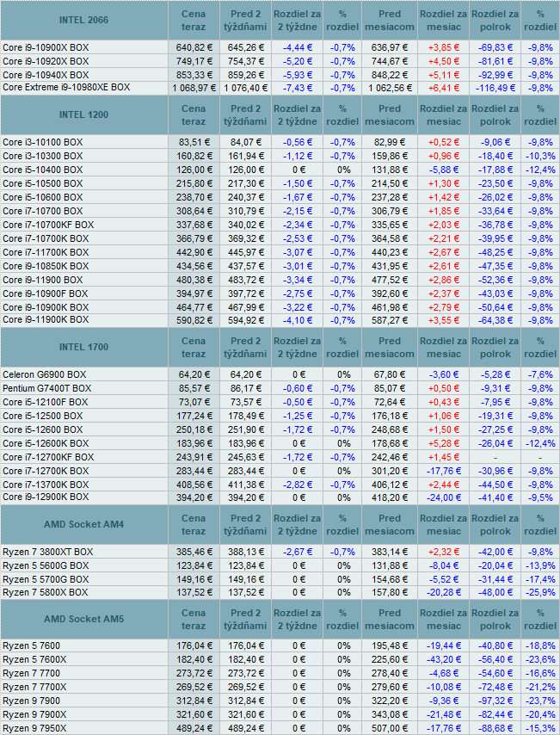560x735 pixels.
Task: Click the Core i9-10940X BOX row name
Action: point(46,75)
